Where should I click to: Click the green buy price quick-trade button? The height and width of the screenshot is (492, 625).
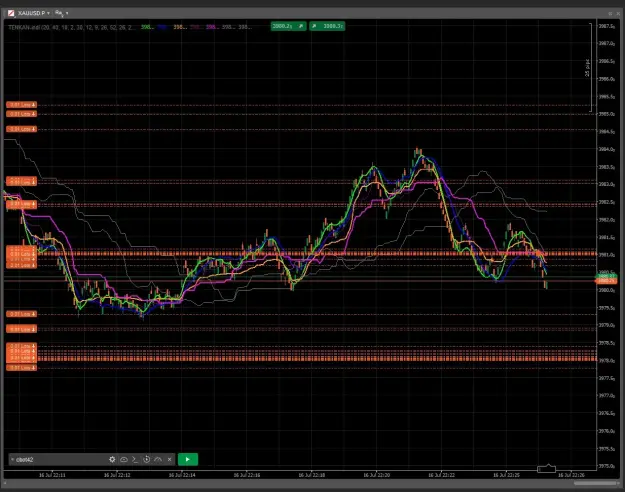pyautogui.click(x=327, y=26)
